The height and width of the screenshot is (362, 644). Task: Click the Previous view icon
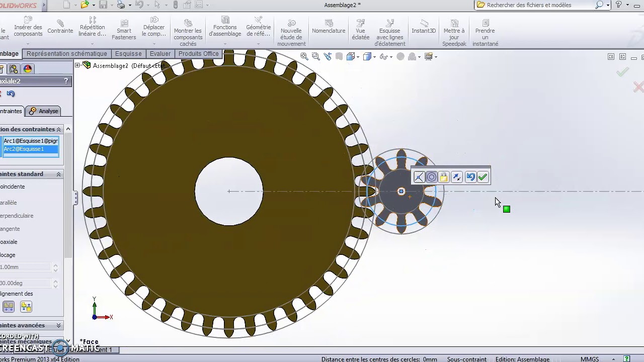point(328,56)
